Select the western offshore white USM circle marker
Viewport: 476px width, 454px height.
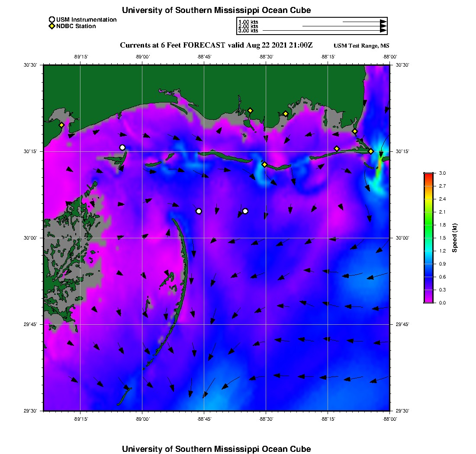point(199,211)
